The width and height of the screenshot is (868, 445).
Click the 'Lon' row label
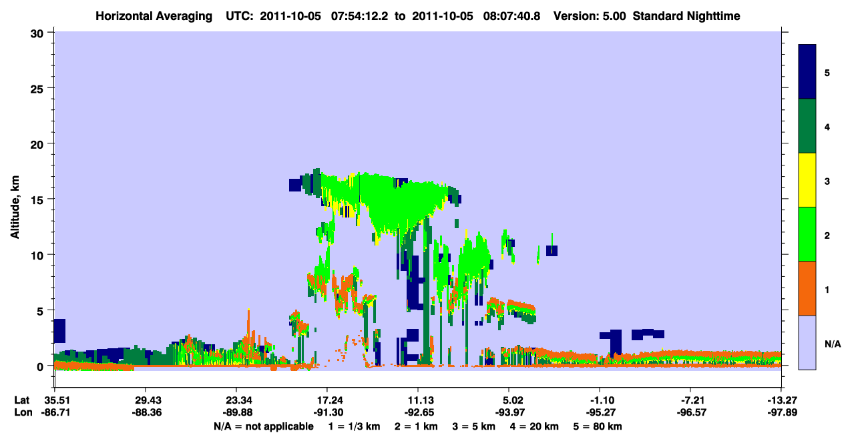point(22,413)
